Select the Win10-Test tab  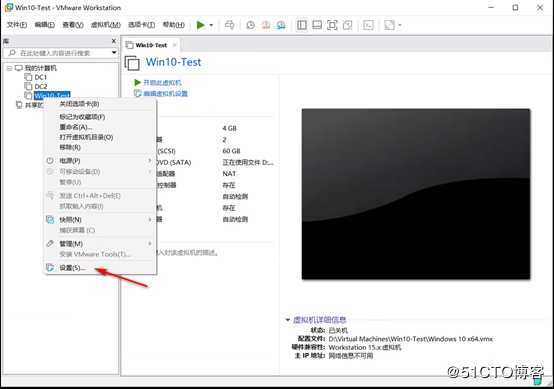(151, 45)
